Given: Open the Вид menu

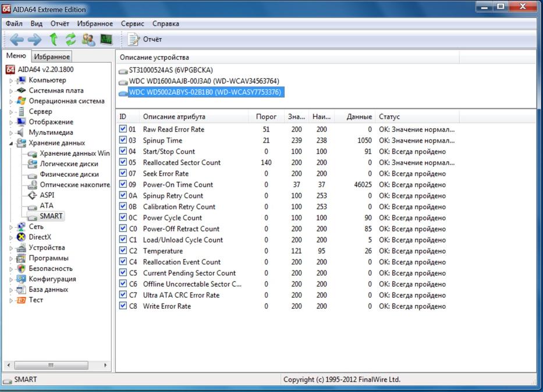Looking at the screenshot, I should 36,23.
